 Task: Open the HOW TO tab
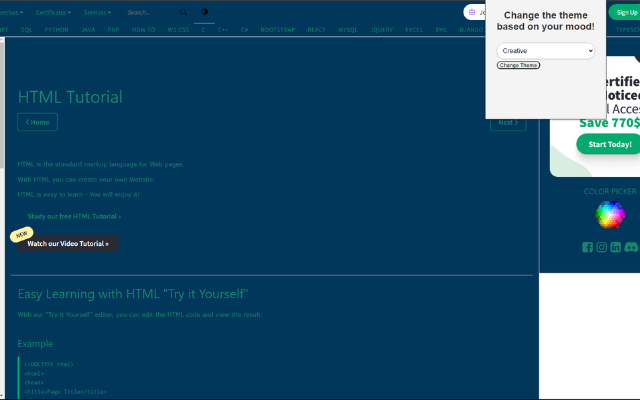143,30
